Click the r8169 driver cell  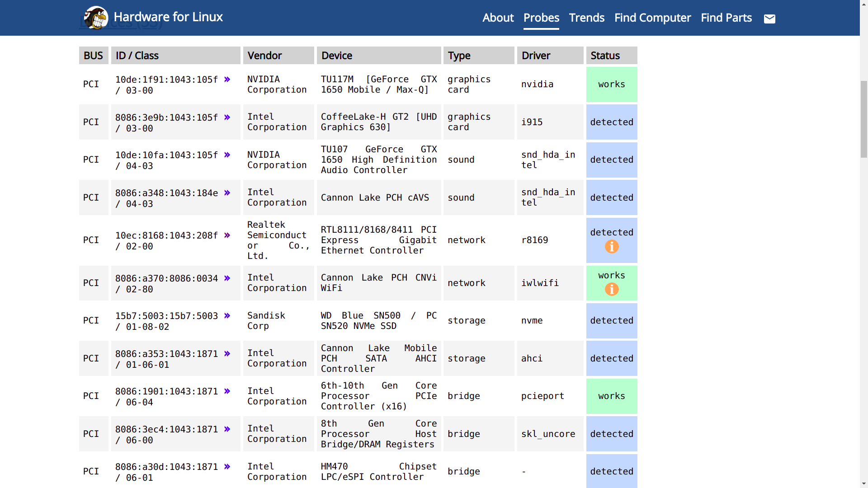(550, 240)
